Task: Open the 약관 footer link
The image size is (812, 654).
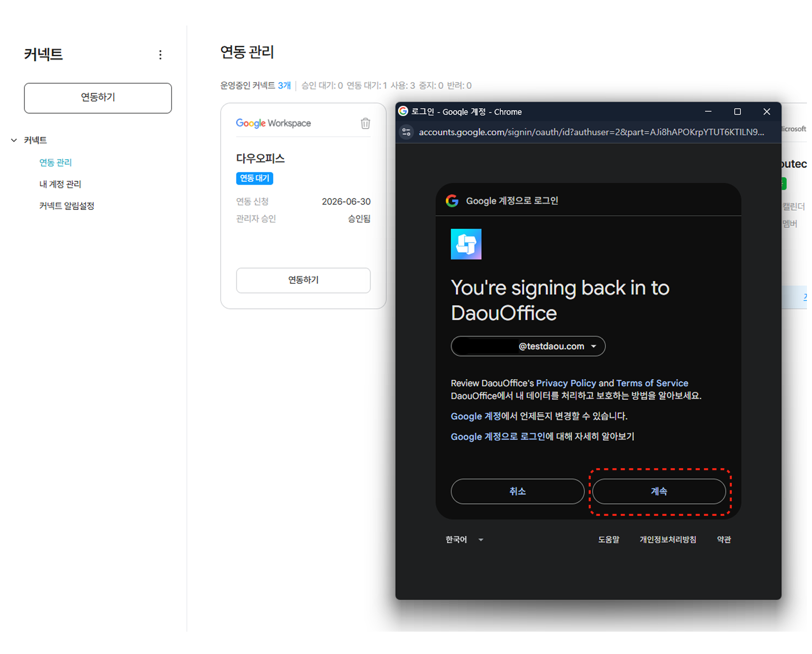Action: click(x=724, y=540)
